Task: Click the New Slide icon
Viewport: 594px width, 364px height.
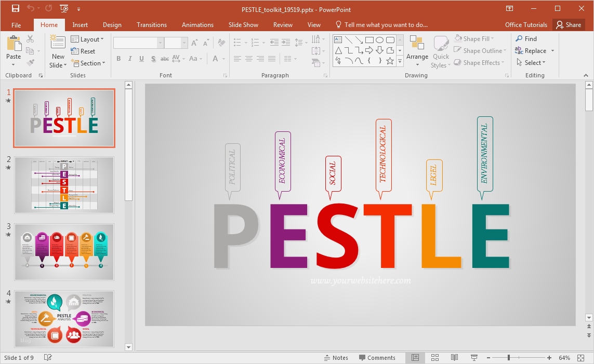Action: click(x=58, y=43)
